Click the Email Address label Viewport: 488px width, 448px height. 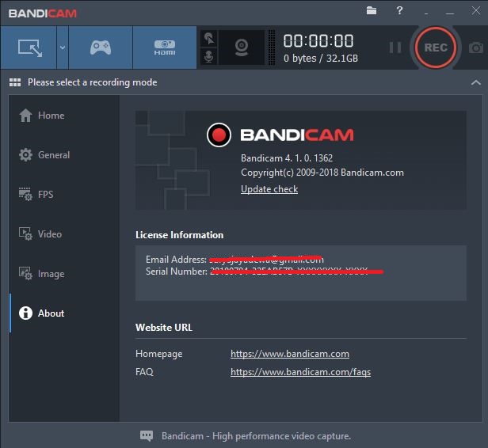176,260
